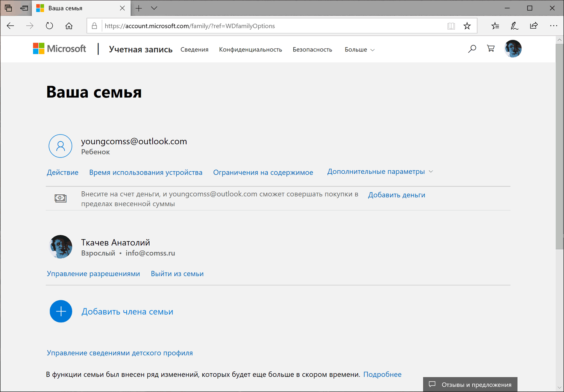Switch to the Безопасность section
This screenshot has width=564, height=392.
(312, 50)
